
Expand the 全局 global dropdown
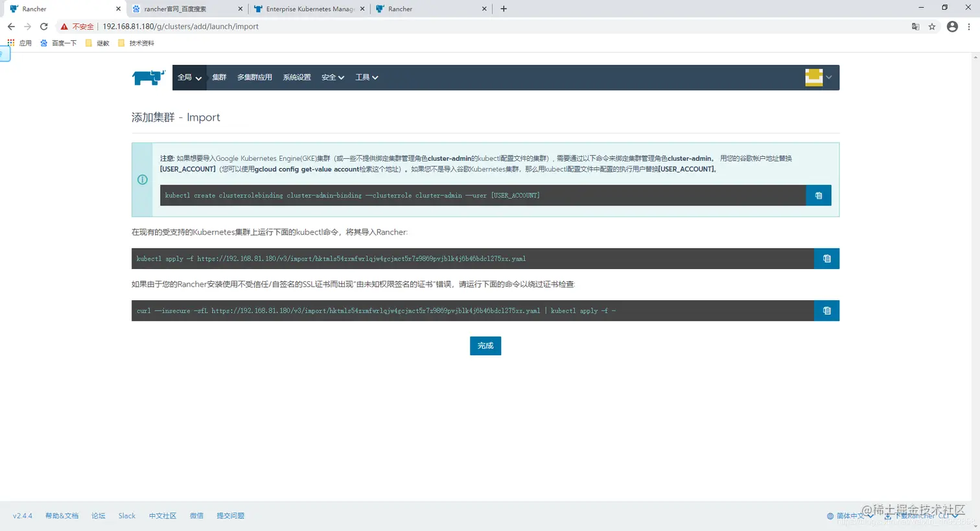(189, 77)
